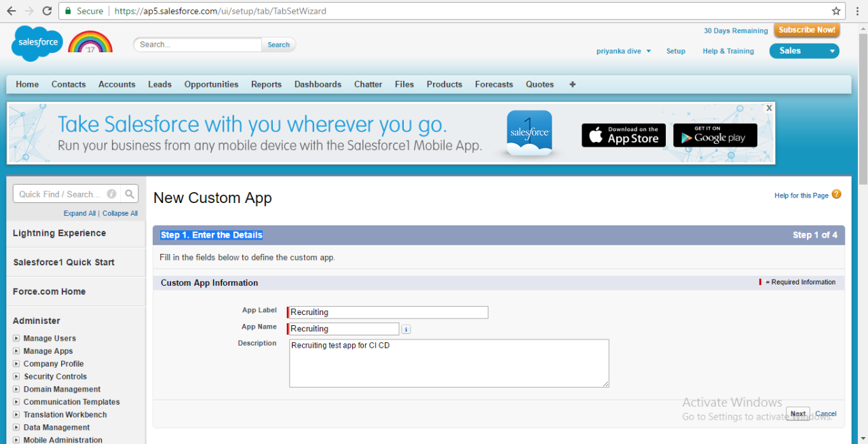This screenshot has width=868, height=444.
Task: Open the Quotes tab
Action: click(540, 84)
